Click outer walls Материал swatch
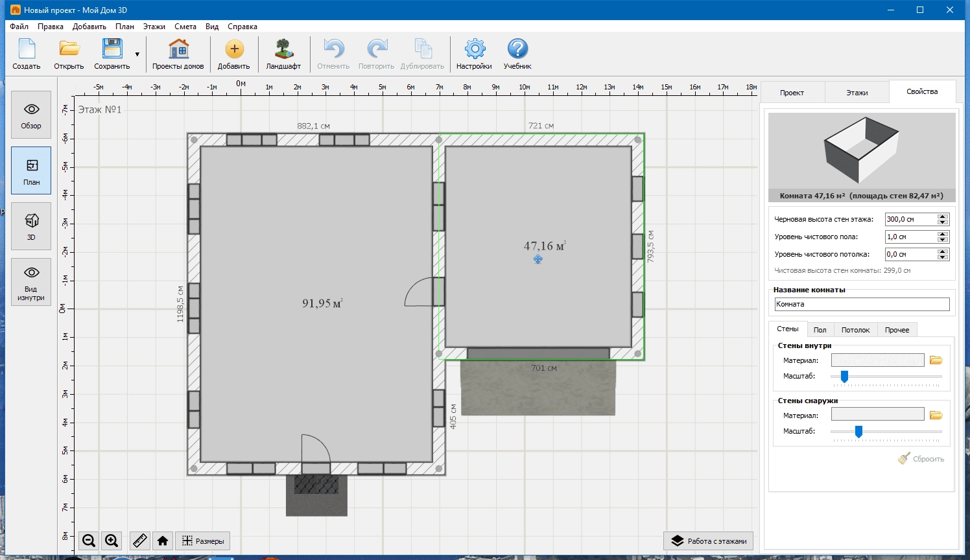 (x=877, y=415)
